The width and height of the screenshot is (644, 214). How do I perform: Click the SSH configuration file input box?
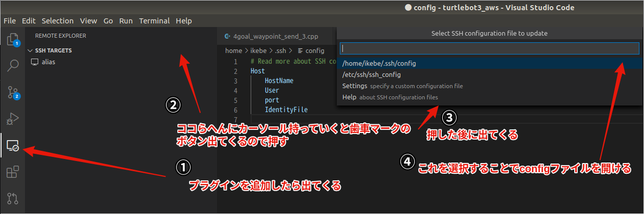tap(489, 48)
